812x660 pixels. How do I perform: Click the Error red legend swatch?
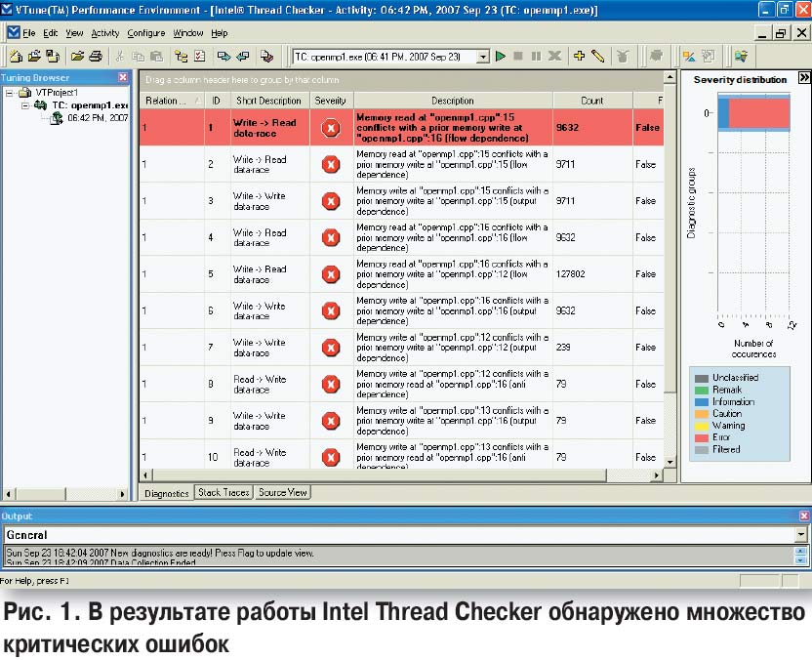coord(701,437)
